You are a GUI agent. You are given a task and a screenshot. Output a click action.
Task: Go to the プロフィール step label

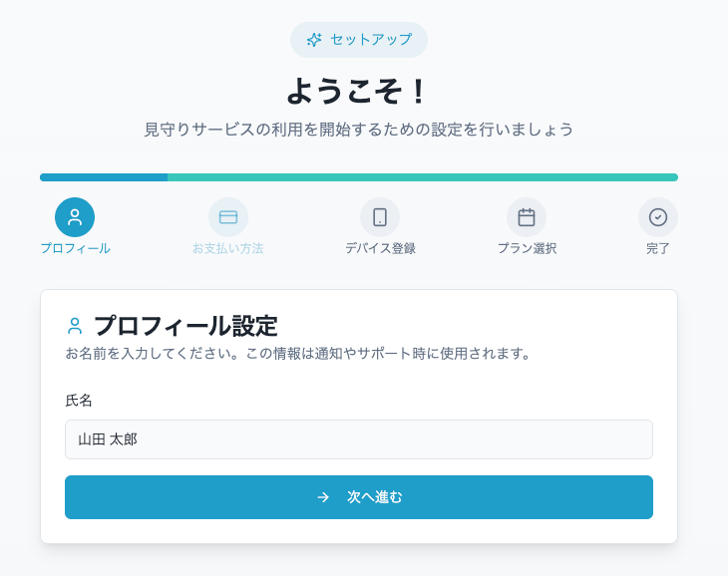pyautogui.click(x=75, y=248)
